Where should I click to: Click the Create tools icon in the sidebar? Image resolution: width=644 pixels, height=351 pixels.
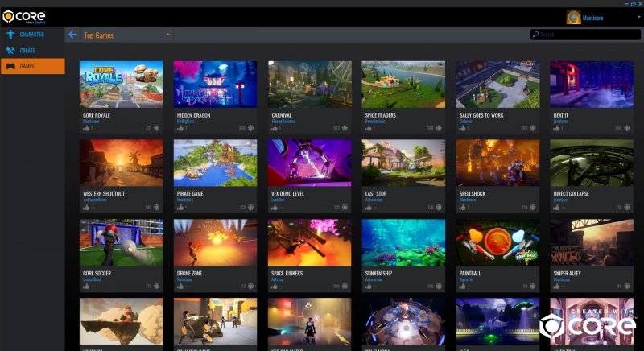(x=10, y=50)
